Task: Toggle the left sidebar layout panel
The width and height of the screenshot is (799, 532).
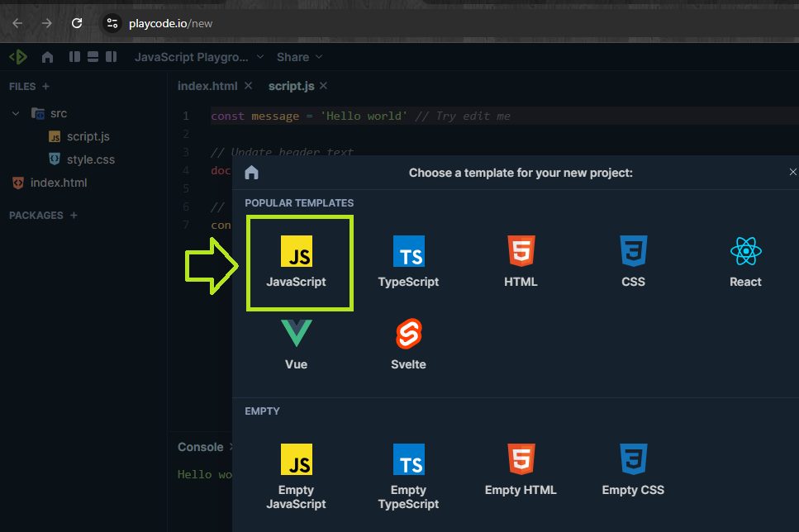Action: (75, 57)
